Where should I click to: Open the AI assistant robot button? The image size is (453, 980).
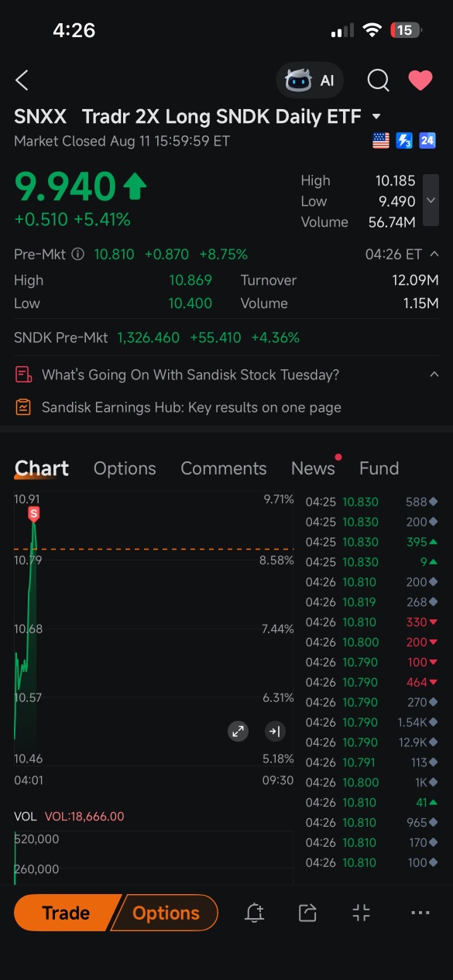click(310, 81)
